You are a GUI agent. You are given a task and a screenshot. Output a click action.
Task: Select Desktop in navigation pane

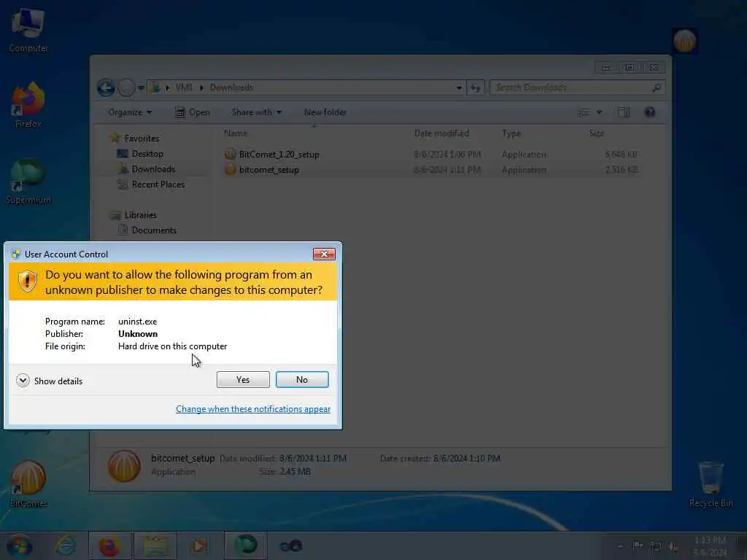coord(140,154)
